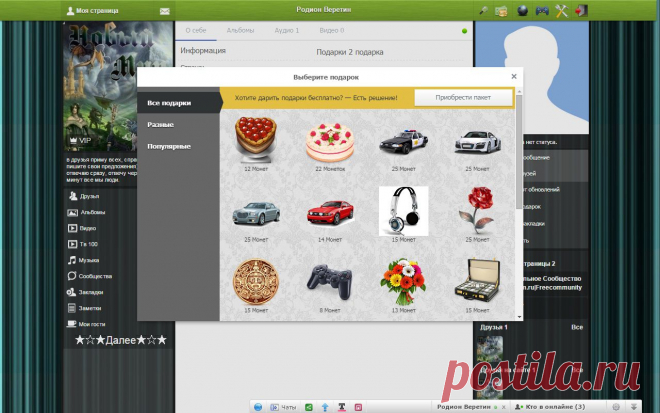Image resolution: width=660 pixels, height=413 pixels.
Task: Go to Моя страница in top bar
Action: click(x=93, y=11)
